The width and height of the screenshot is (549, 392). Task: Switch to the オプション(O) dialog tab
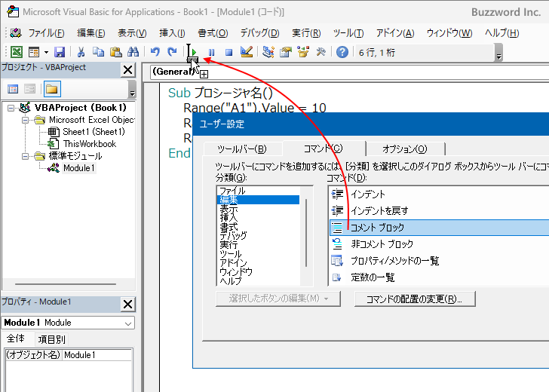click(x=405, y=149)
